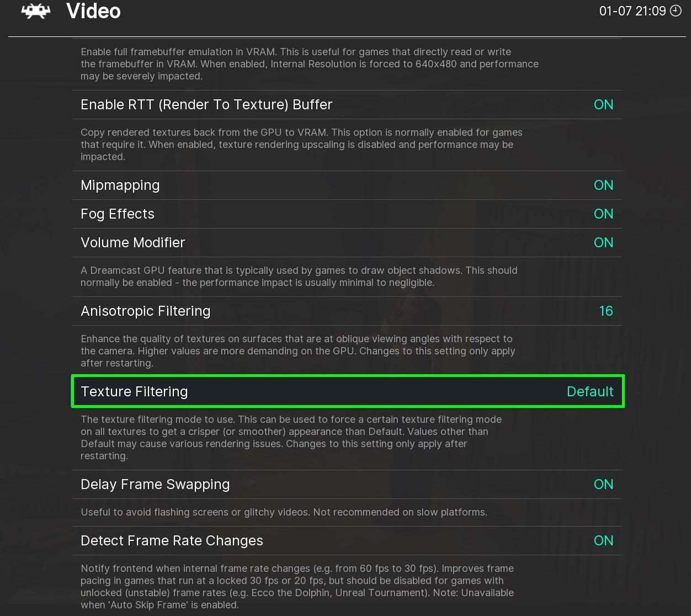Toggle the Mipmapping ON switch value
Image resolution: width=691 pixels, height=616 pixels.
[603, 185]
